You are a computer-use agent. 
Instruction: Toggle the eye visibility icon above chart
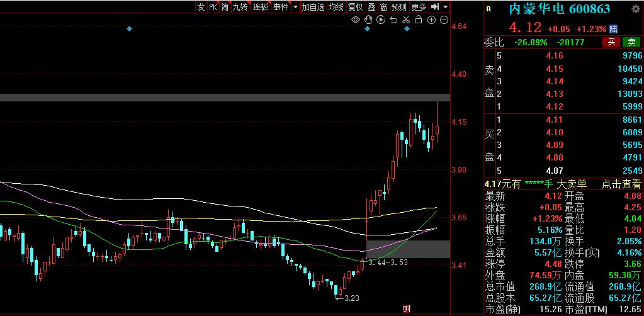[356, 20]
